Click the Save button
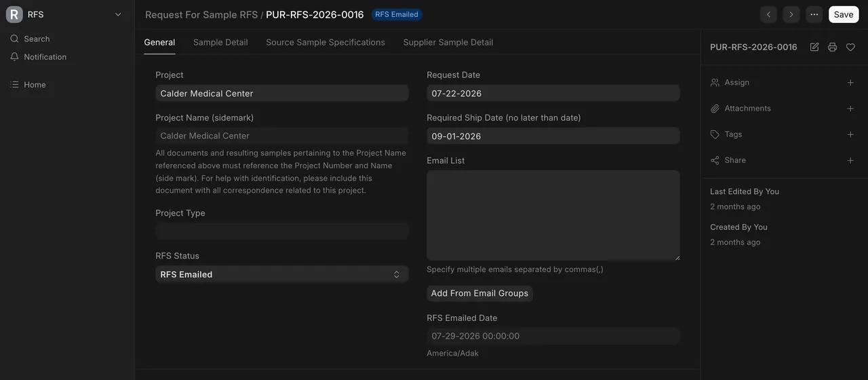 844,14
